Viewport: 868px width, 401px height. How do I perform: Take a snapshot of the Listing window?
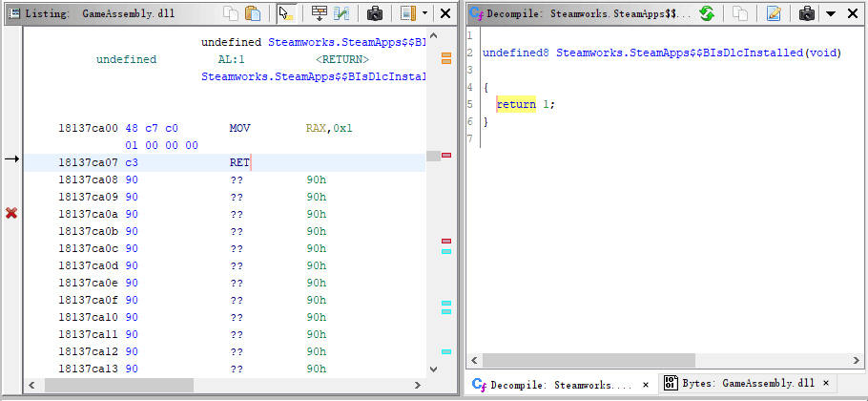coord(375,13)
